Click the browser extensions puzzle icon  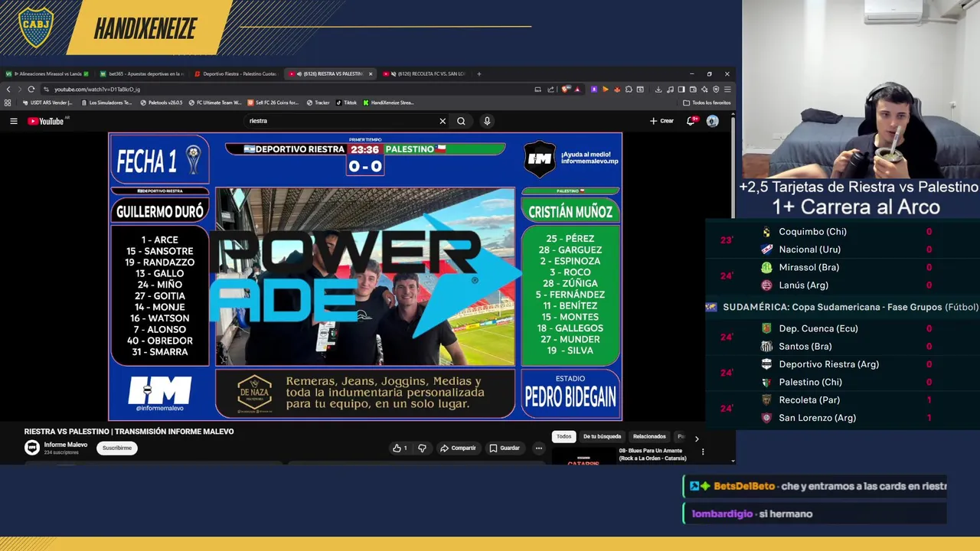(629, 89)
